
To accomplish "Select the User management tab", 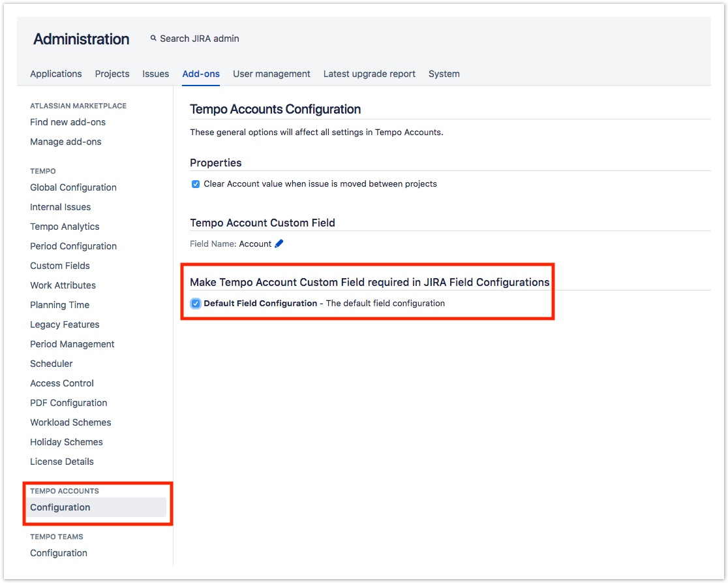I will [271, 74].
